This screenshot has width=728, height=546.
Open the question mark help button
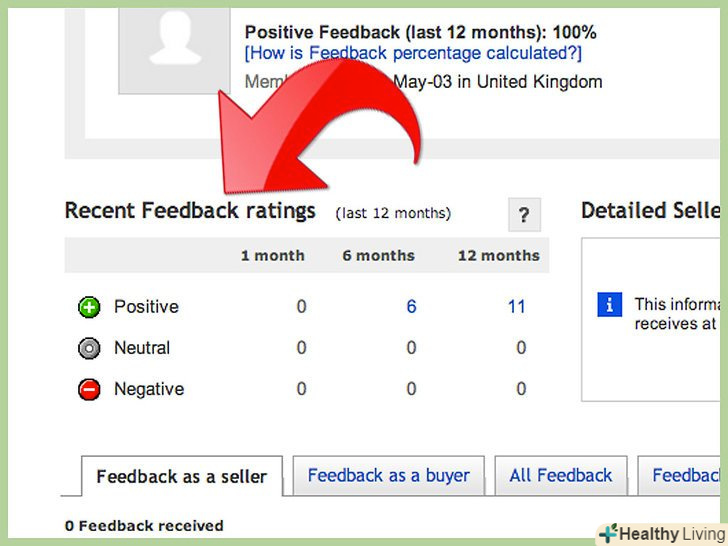(524, 215)
